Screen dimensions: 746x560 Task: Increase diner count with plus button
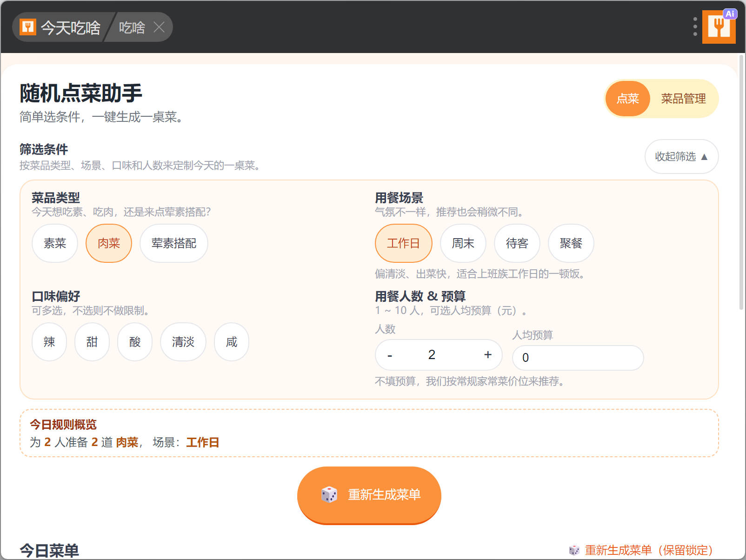point(487,355)
